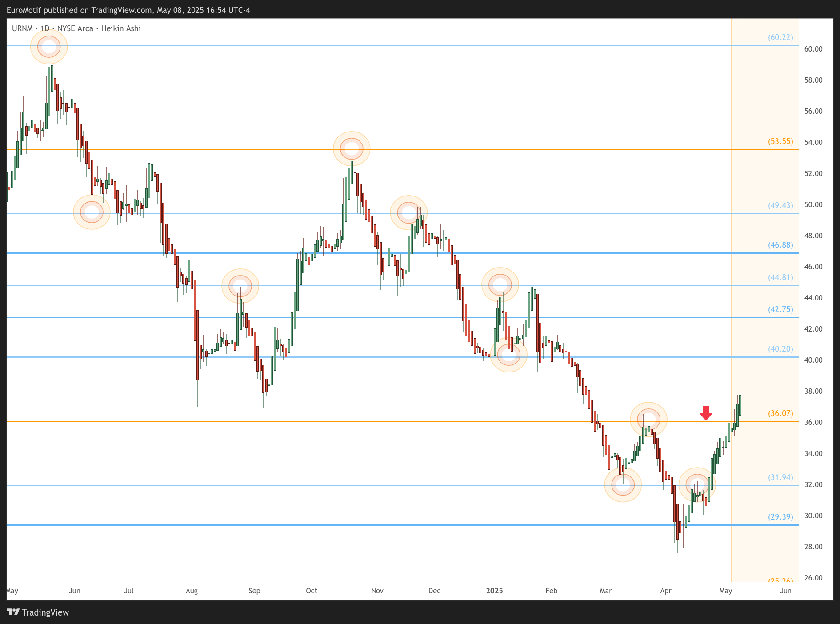This screenshot has height=624, width=840.
Task: Click the 26.00 price axis tick
Action: 813,578
